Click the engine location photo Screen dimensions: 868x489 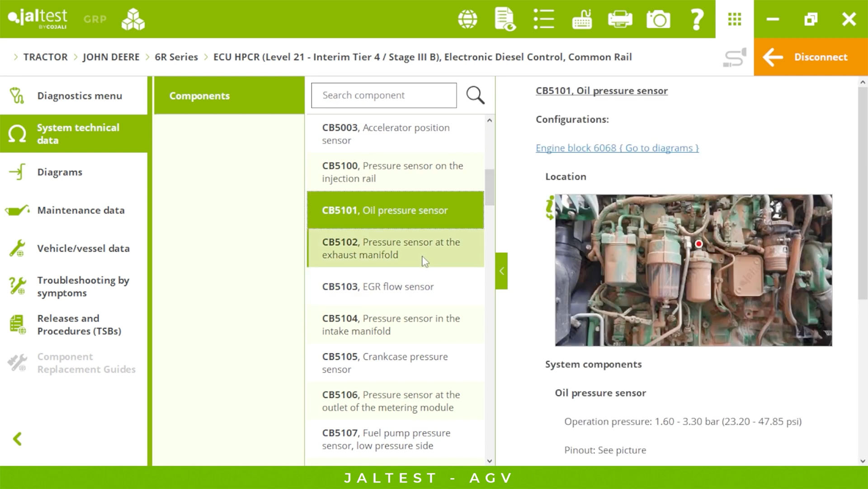(x=693, y=271)
